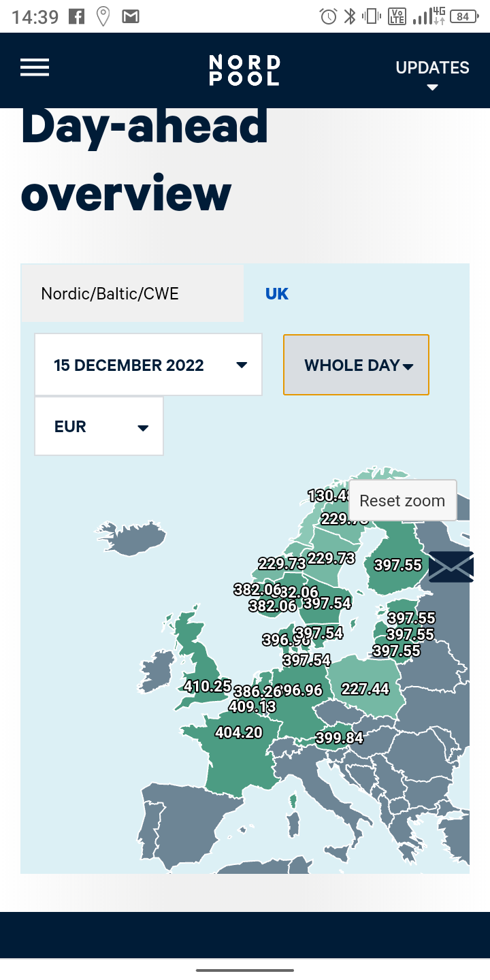The width and height of the screenshot is (490, 980).
Task: Select Finland region showing 397.55
Action: click(398, 565)
